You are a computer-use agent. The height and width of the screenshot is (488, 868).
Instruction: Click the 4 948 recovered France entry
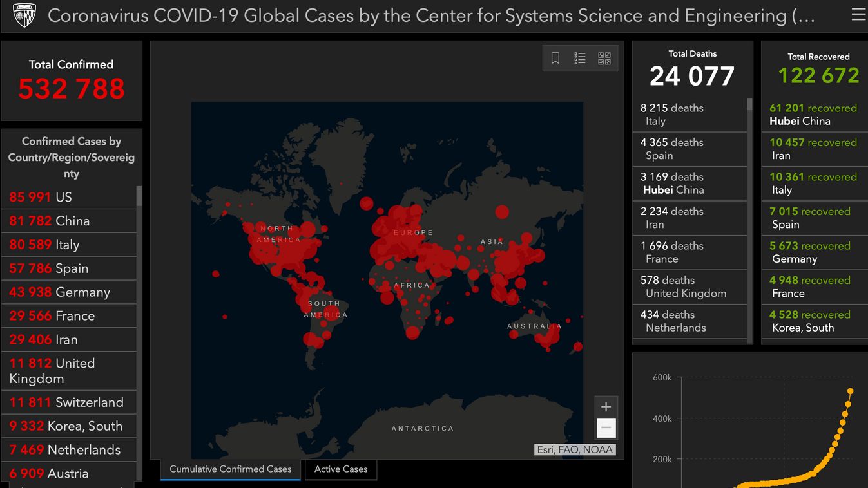(815, 286)
